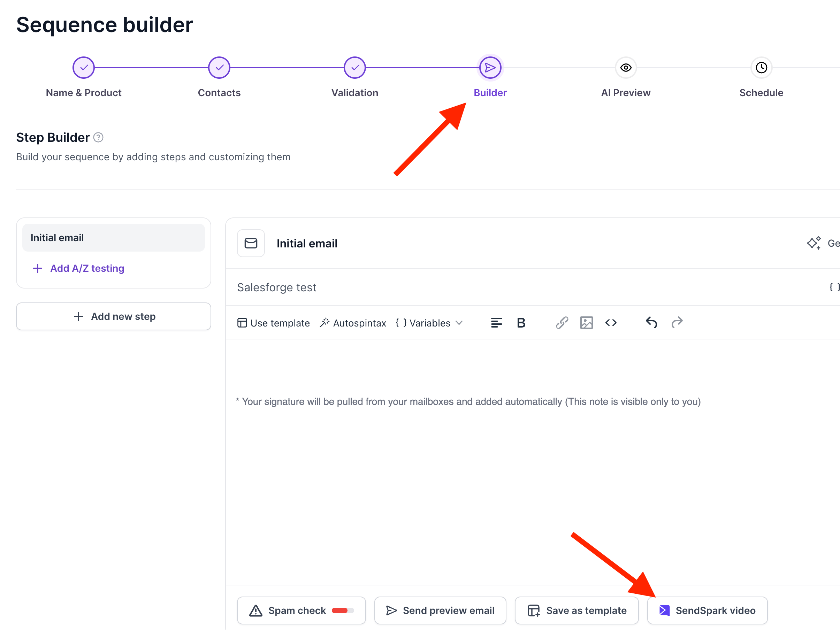Go to the Schedule step
The image size is (840, 630).
coord(761,68)
